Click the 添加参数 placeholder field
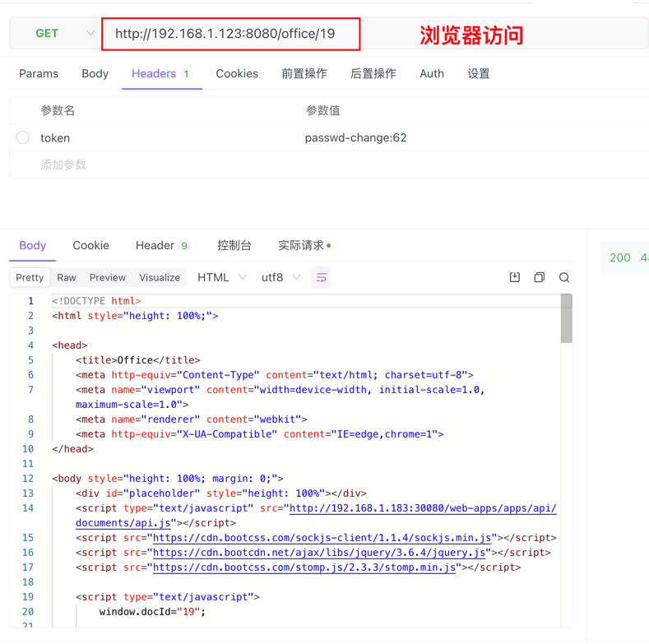 coord(63,164)
